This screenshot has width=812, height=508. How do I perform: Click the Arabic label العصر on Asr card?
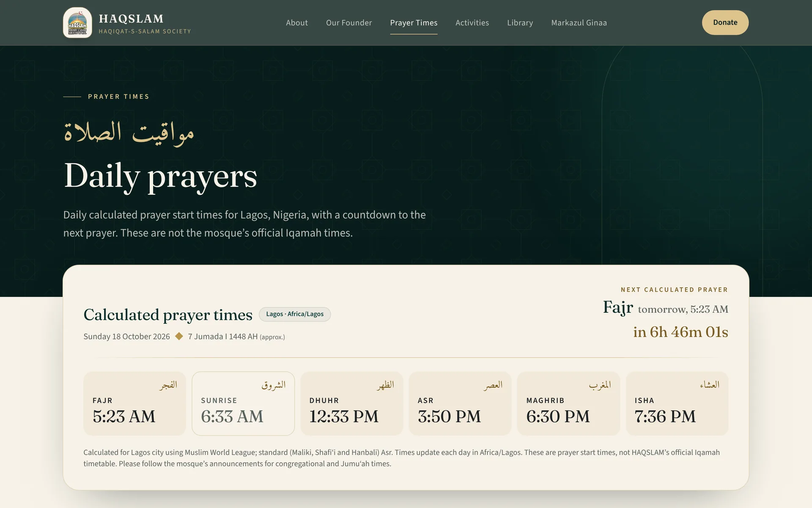pyautogui.click(x=493, y=385)
